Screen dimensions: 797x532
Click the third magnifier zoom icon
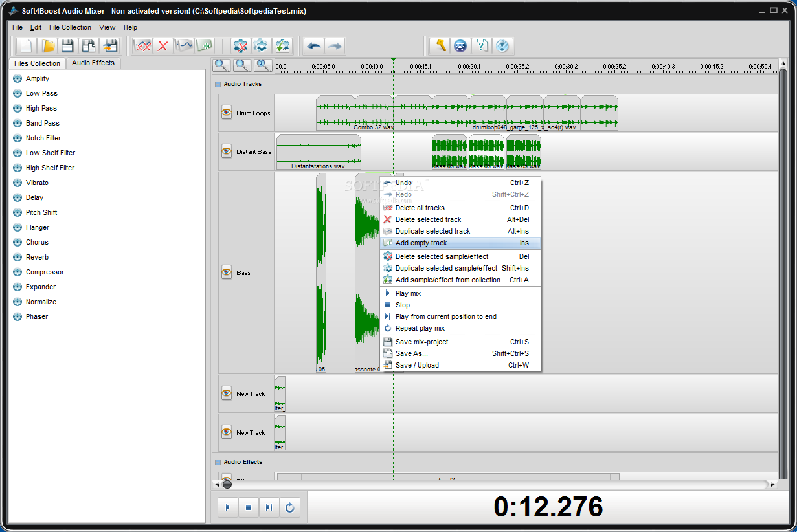click(263, 65)
